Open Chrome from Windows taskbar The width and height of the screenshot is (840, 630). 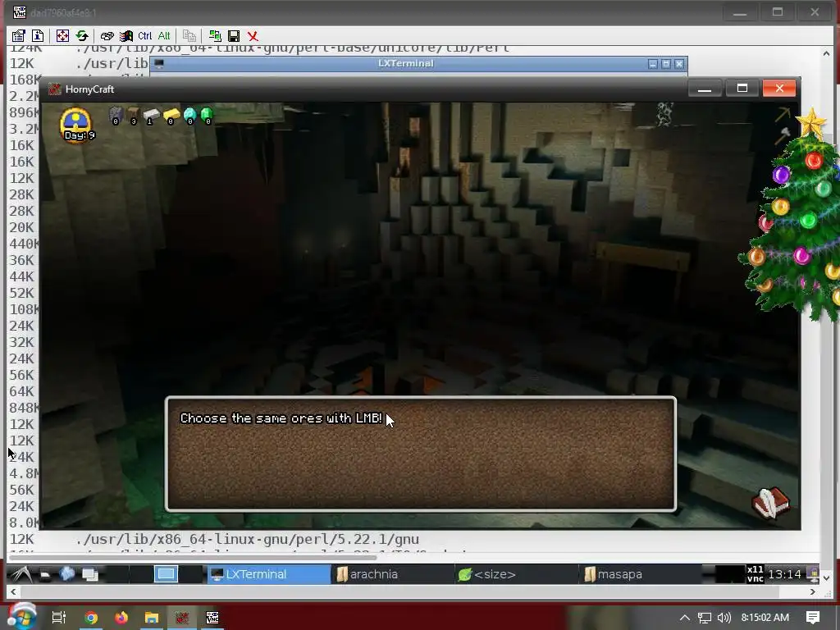click(91, 618)
